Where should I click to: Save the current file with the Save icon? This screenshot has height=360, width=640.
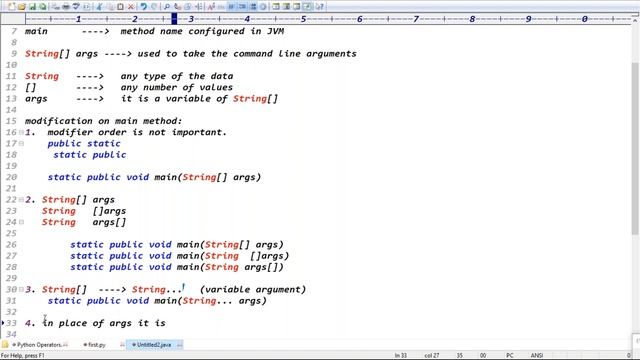click(32, 7)
